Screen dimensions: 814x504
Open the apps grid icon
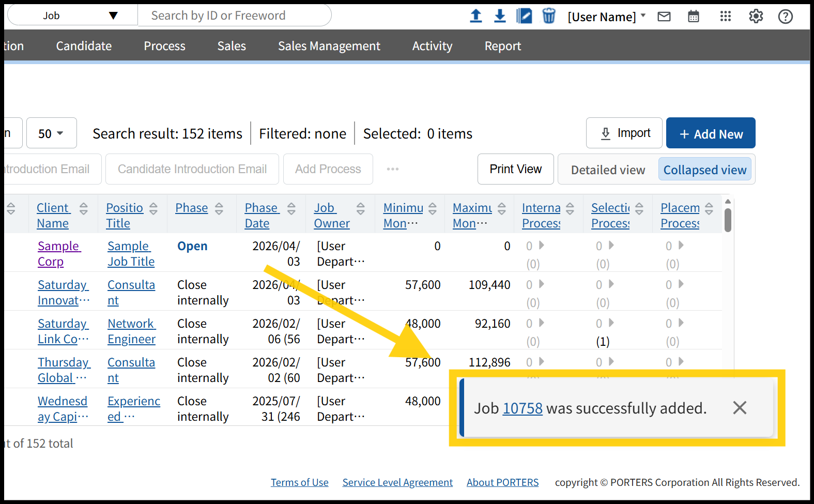click(725, 17)
